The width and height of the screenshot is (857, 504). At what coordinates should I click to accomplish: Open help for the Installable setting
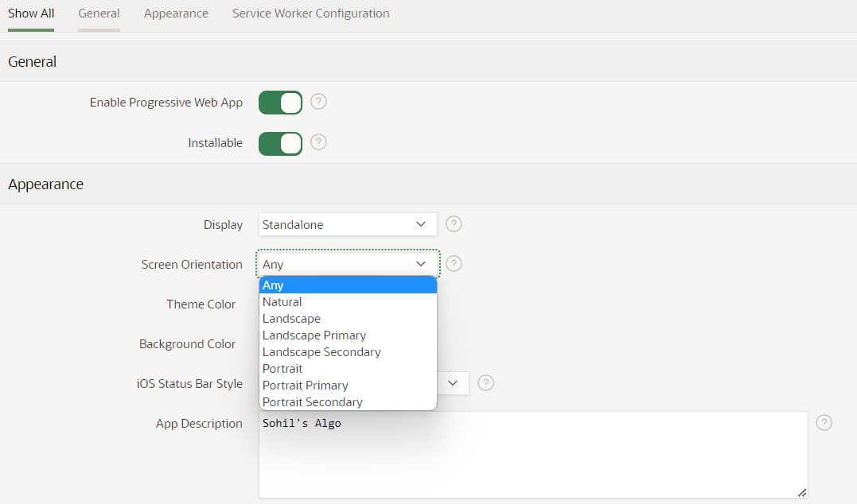(x=317, y=142)
